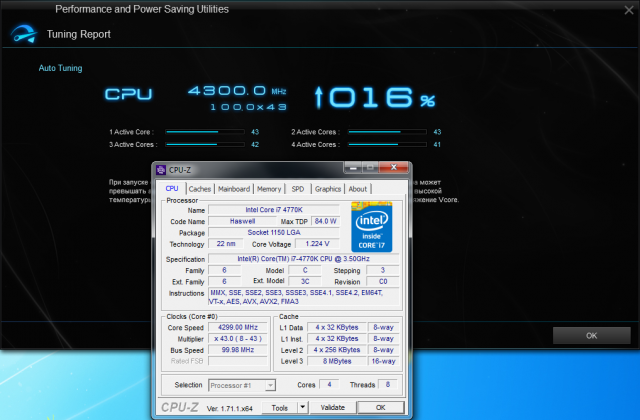Click the Core Voltage value '1.224 V'
This screenshot has height=420, width=640.
(x=317, y=244)
